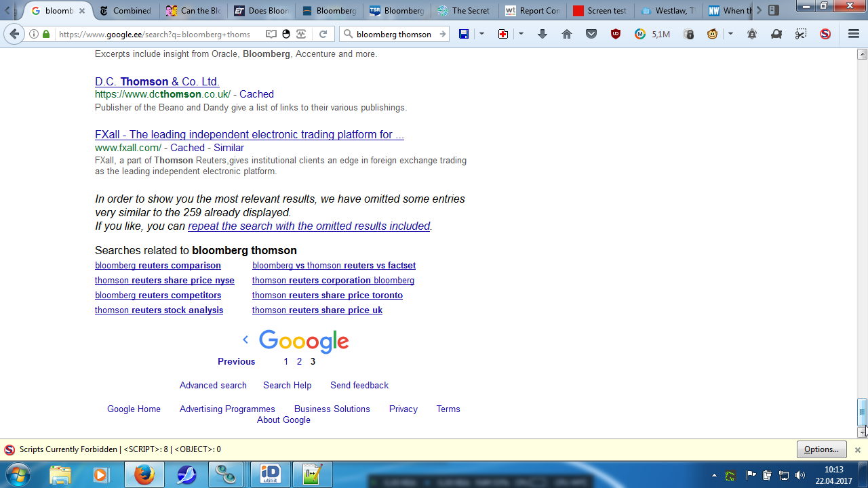Click the 5,1M counter extension icon
Screen dimensions: 868x488
(652, 34)
